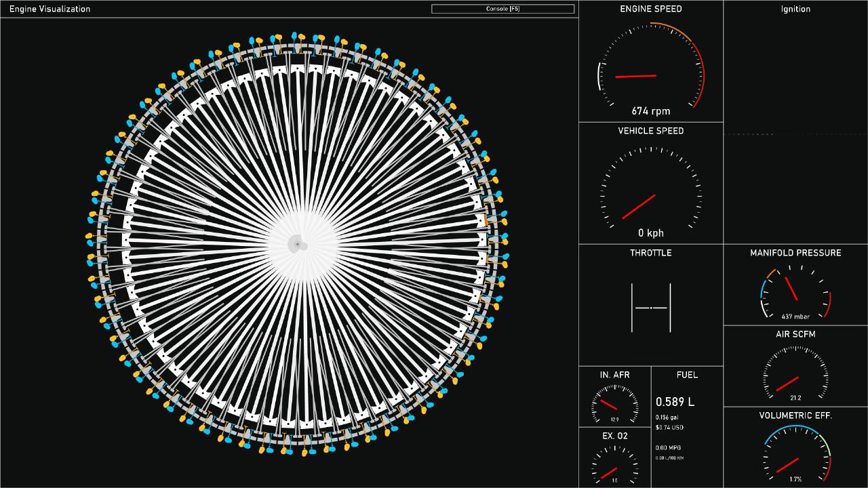
Task: Select the Engine Visualization panel title
Action: pyautogui.click(x=50, y=9)
